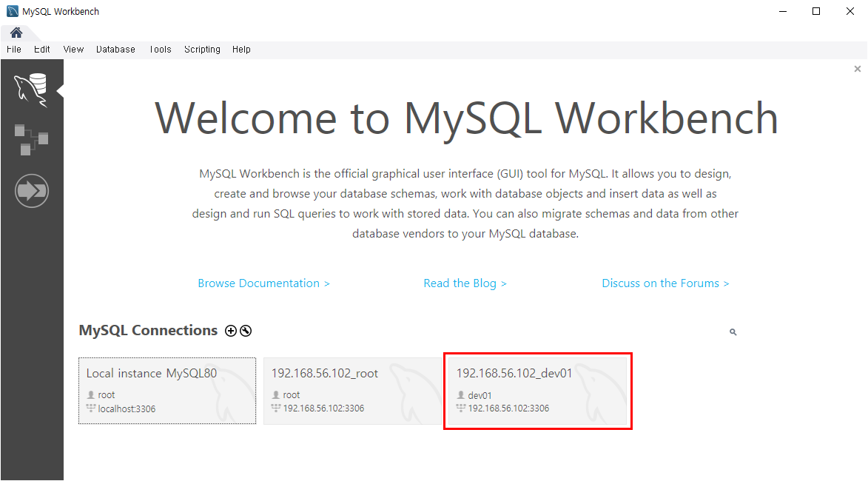
Task: Open the Edit menu
Action: (x=41, y=50)
